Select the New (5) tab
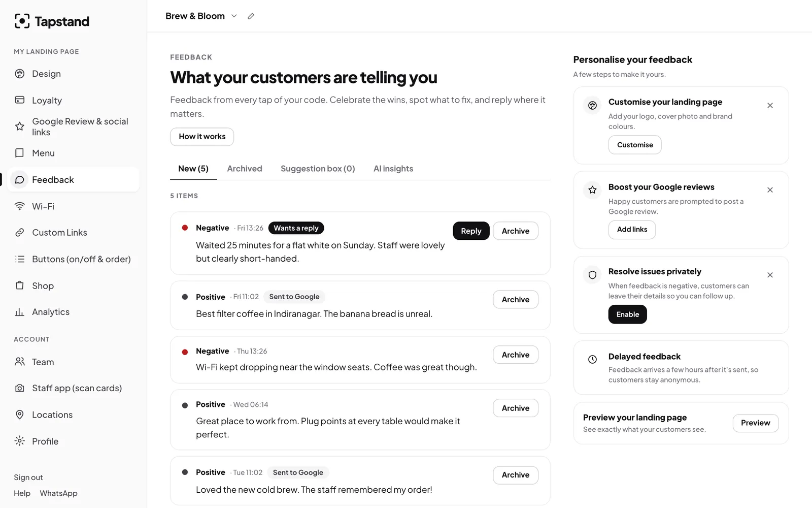Viewport: 812px width, 508px height. coord(193,169)
